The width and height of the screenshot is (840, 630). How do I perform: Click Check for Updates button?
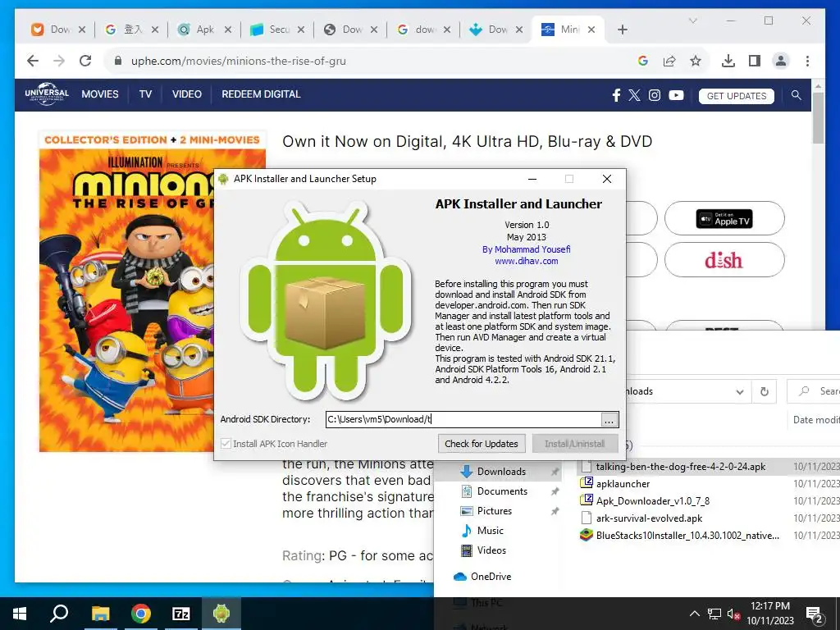point(481,444)
